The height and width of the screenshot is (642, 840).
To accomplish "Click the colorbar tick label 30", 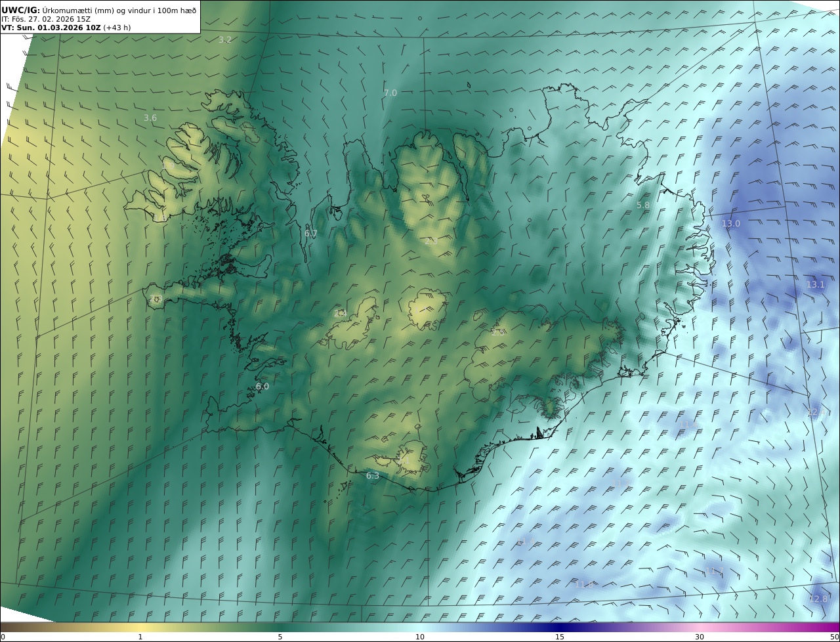I will point(700,637).
